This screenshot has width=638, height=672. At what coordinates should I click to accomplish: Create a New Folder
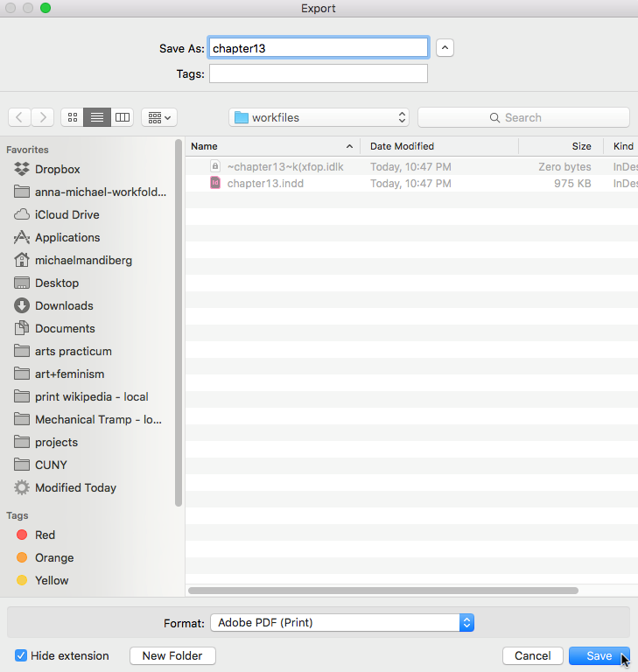172,655
